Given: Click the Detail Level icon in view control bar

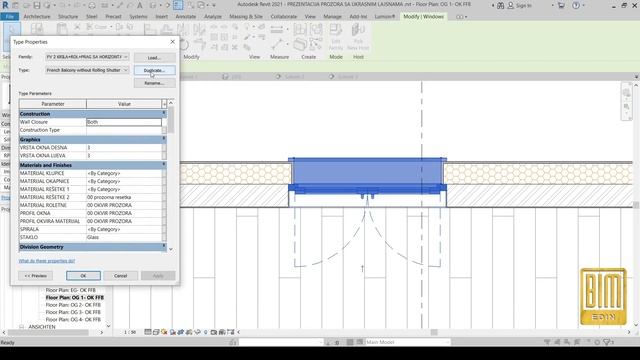Looking at the screenshot, I should (148, 332).
